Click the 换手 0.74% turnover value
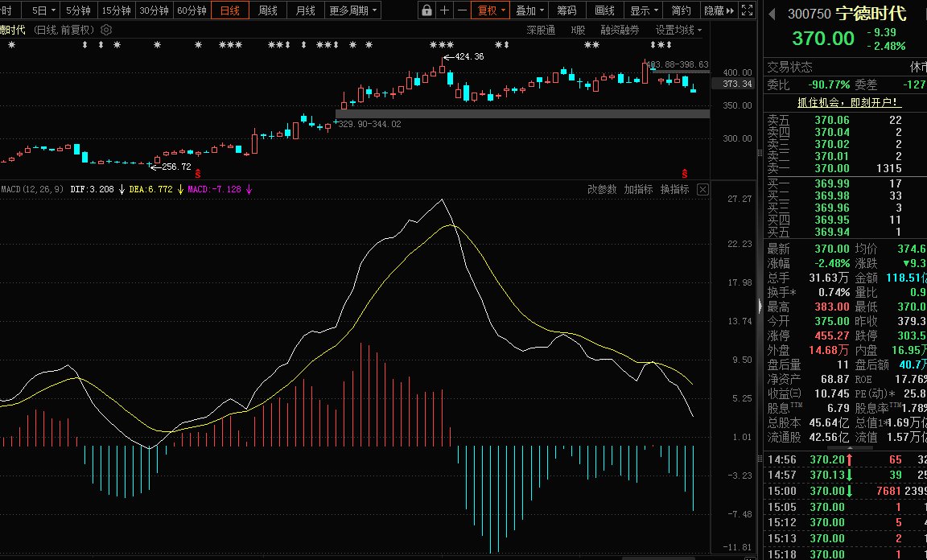The image size is (927, 560). click(834, 292)
